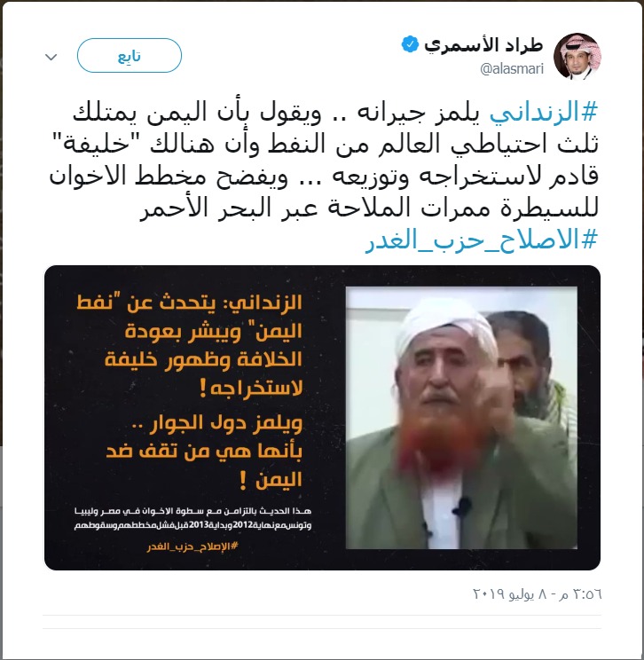Follow the account with the تابع button
644x660 pixels.
130,56
